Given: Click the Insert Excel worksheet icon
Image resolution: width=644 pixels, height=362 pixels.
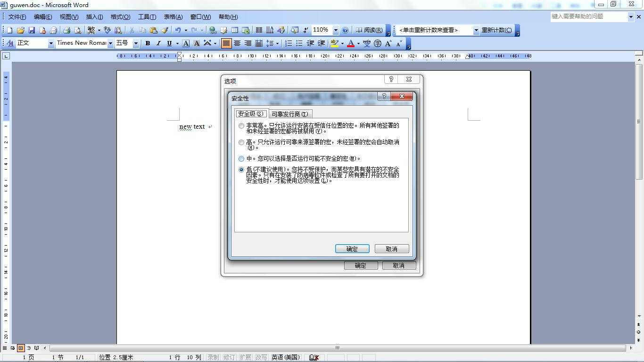Looking at the screenshot, I should [x=246, y=30].
